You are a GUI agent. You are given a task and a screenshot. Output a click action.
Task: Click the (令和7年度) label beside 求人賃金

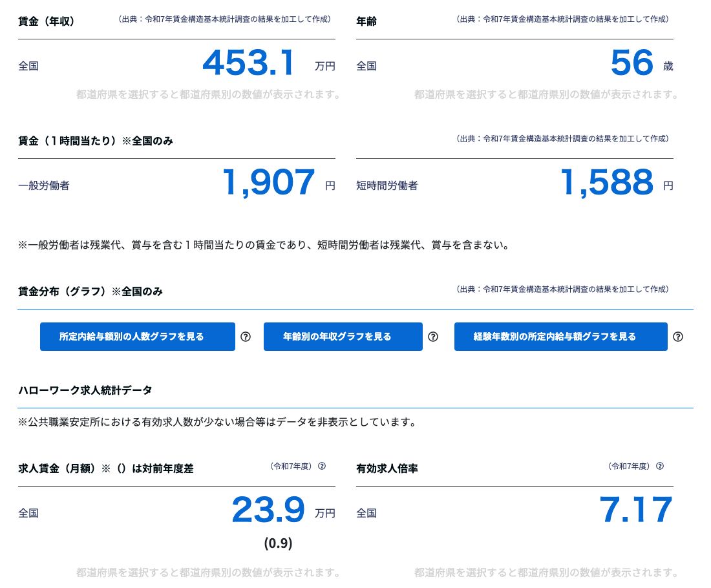tap(291, 466)
